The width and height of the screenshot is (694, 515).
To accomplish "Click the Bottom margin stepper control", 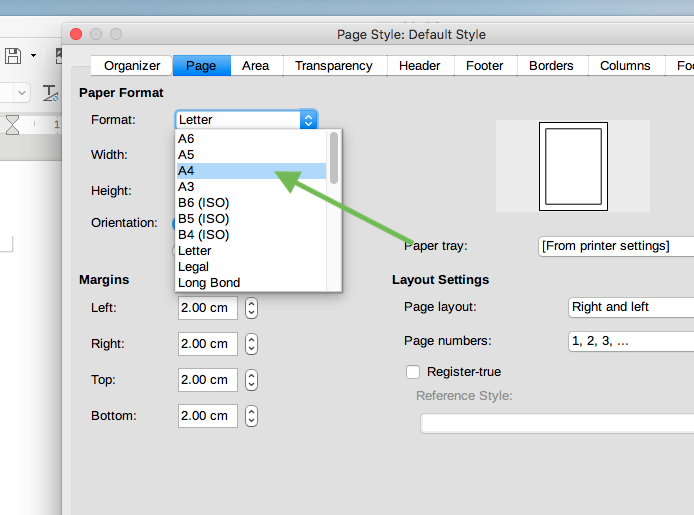I will pos(252,416).
